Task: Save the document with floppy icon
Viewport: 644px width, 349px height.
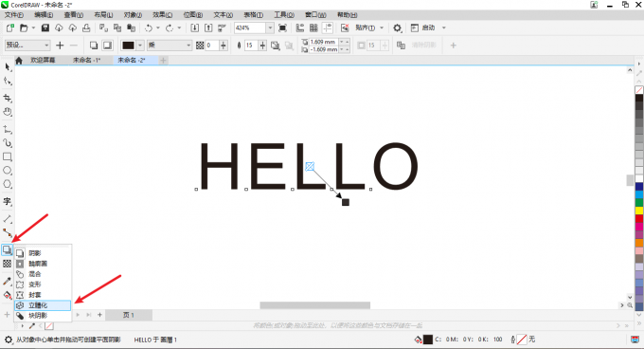Action: point(45,28)
